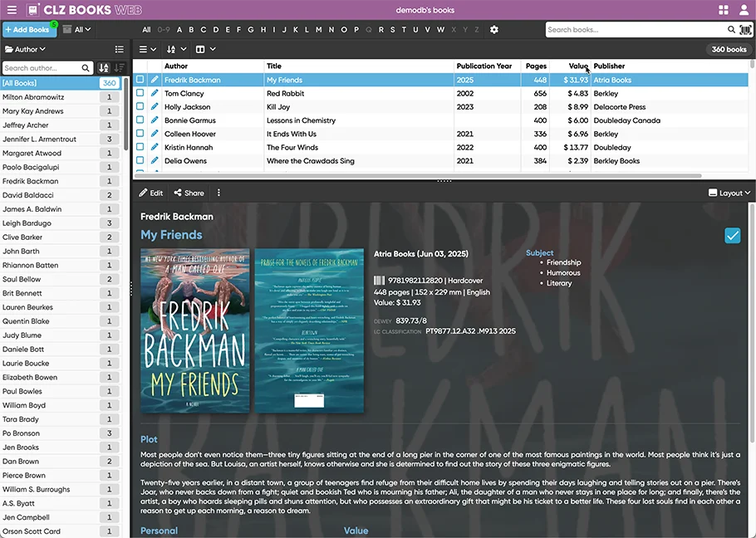Image resolution: width=756 pixels, height=538 pixels.
Task: Open the All collection status dropdown
Action: pos(77,29)
